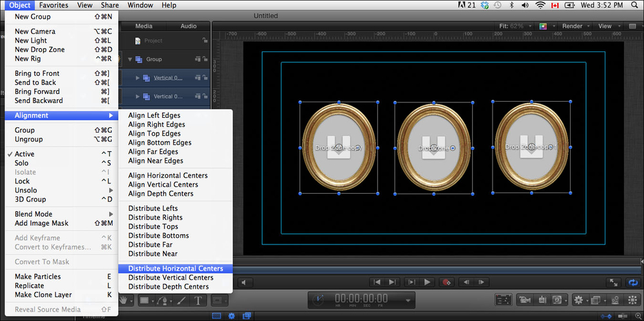Click the timing clock icon
This screenshot has width=644, height=321.
coord(318,300)
